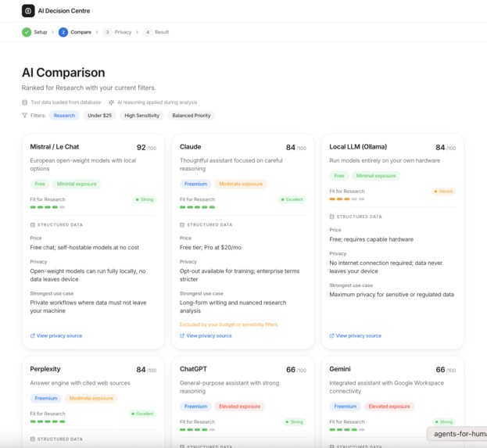Image resolution: width=487 pixels, height=448 pixels.
Task: Click Structured Data icon in Local LLM card
Action: pos(331,217)
